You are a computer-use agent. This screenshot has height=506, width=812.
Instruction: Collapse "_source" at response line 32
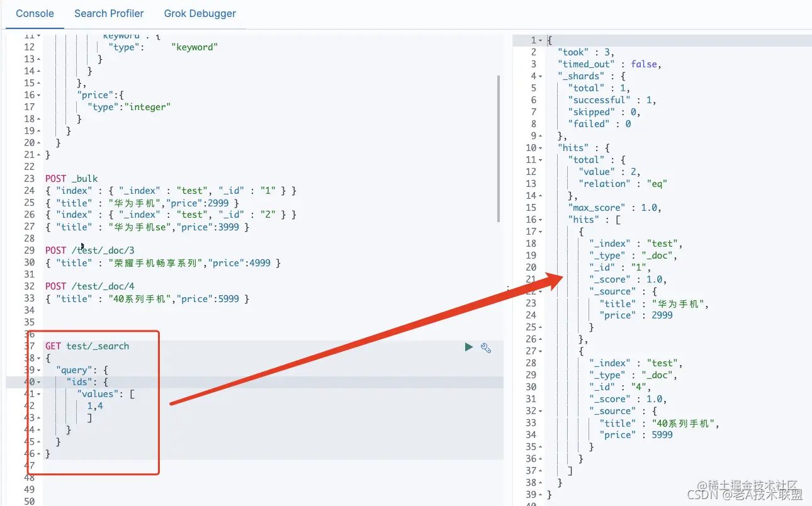(x=541, y=411)
